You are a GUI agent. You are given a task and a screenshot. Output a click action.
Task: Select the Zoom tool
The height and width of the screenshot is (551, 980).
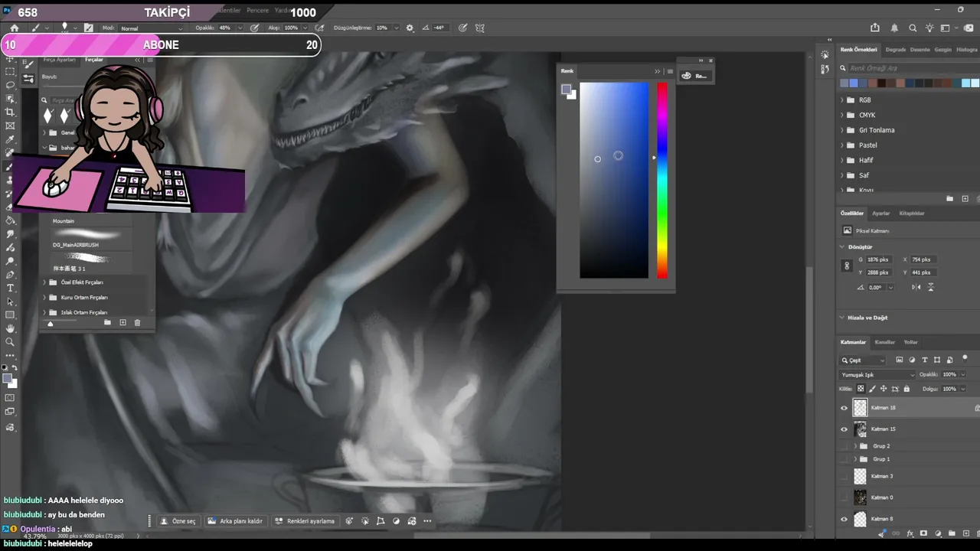click(x=10, y=342)
